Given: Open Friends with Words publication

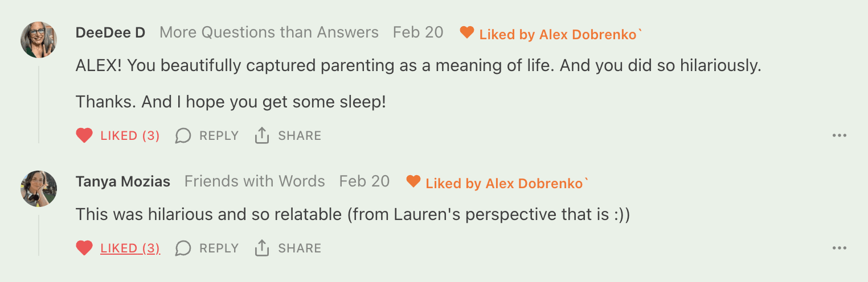Looking at the screenshot, I should pos(255,182).
